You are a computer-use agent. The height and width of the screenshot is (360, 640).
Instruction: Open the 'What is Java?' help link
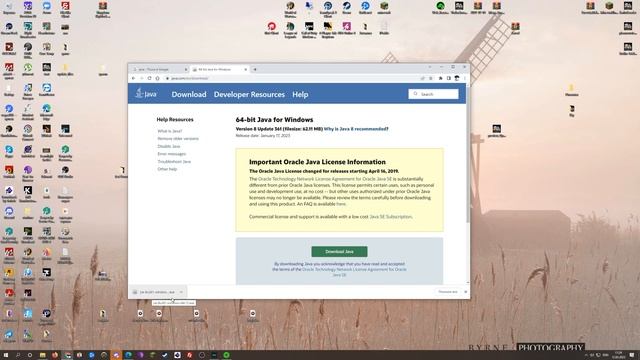pos(170,131)
